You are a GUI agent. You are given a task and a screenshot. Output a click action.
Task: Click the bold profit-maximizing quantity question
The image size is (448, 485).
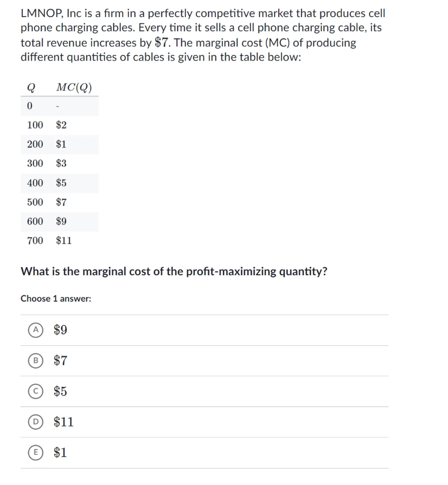(174, 272)
